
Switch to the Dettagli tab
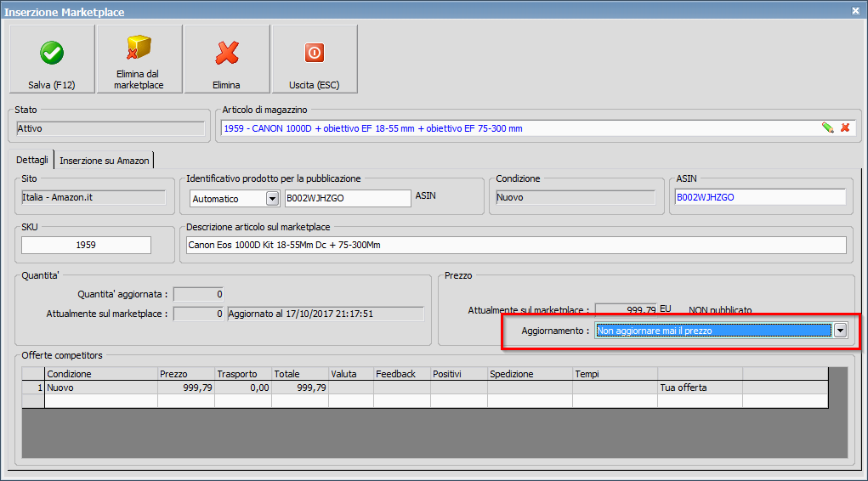click(x=31, y=160)
